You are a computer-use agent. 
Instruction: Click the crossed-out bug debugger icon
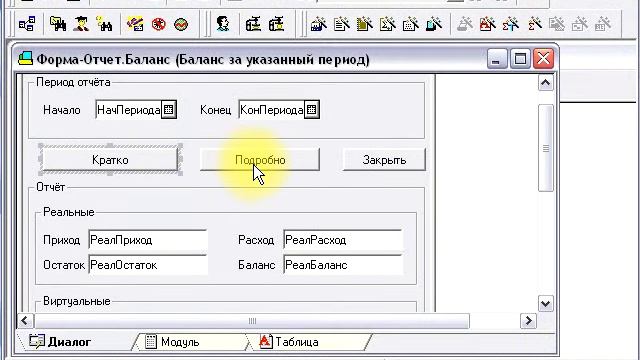[158, 24]
